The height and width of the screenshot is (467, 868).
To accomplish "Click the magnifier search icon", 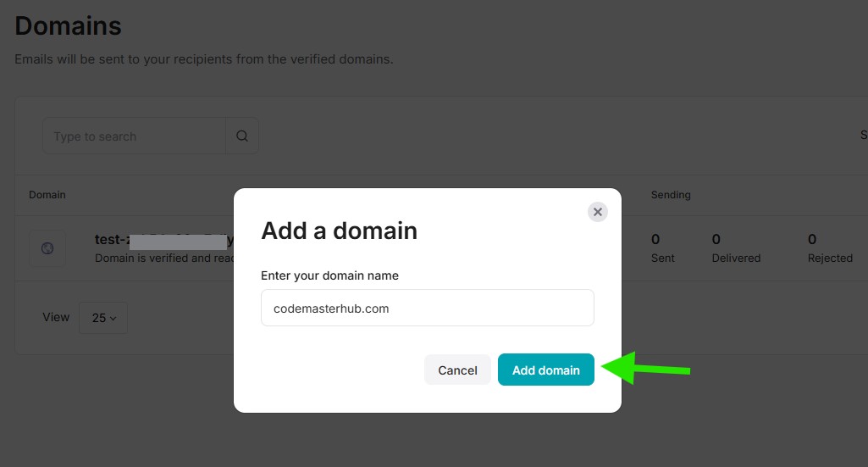I will pyautogui.click(x=242, y=136).
